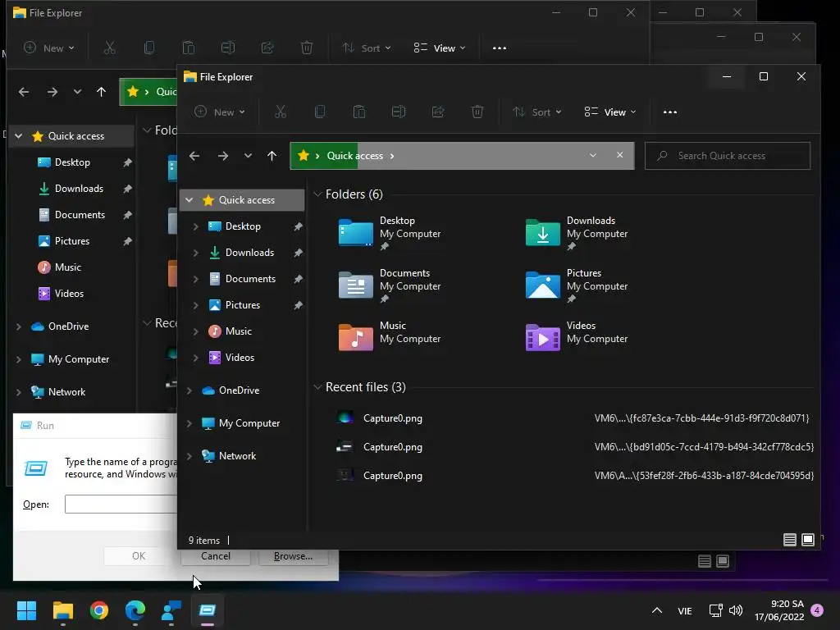
Task: Switch to details view icon in front status bar
Action: click(x=790, y=540)
